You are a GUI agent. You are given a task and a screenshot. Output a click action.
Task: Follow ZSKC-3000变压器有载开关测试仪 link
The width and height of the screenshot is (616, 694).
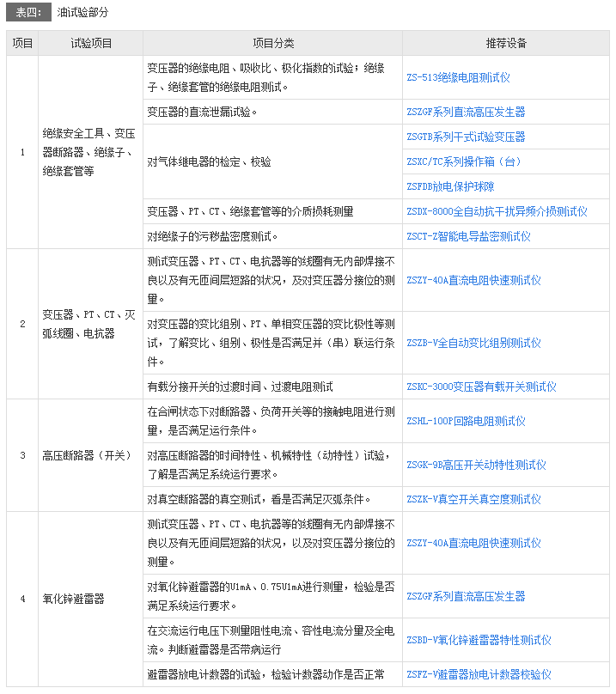[481, 387]
